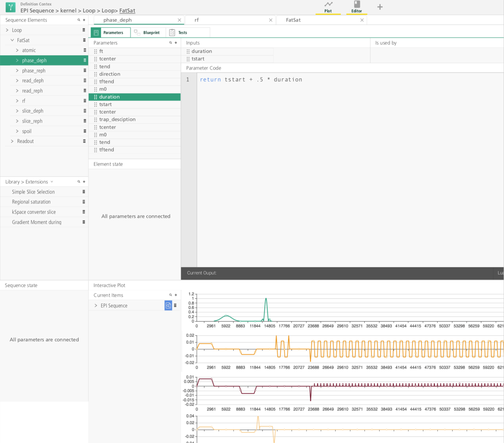Expand EPI Sequence in Current Items

pos(96,306)
